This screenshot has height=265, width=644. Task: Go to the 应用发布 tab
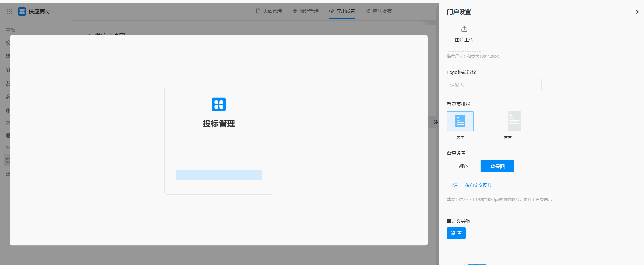pyautogui.click(x=378, y=11)
